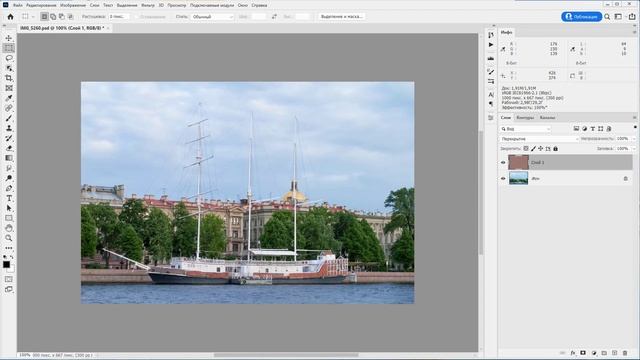Open tool preset picker arrow
640x360 pixels.
(33, 17)
